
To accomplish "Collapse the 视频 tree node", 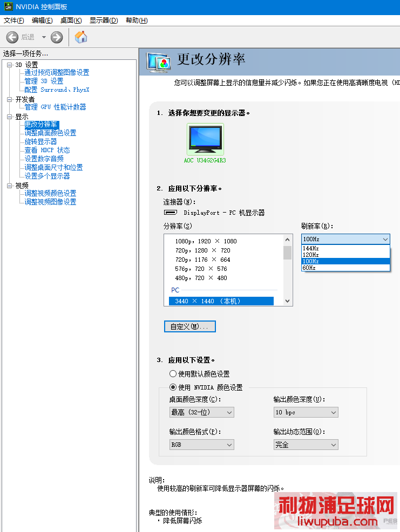I will (10, 186).
